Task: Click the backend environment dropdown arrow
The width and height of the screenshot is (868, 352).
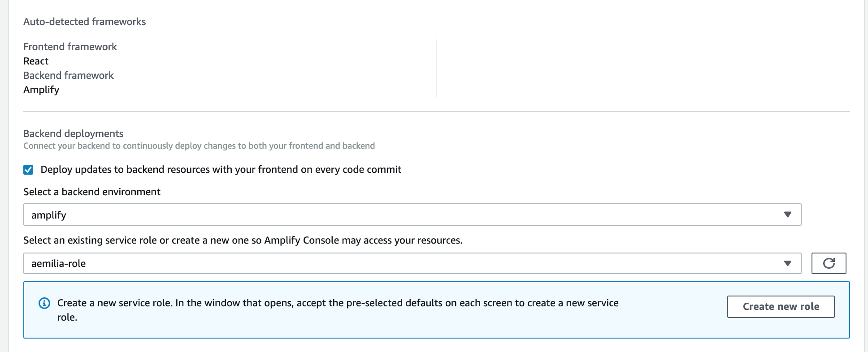Action: pos(787,215)
